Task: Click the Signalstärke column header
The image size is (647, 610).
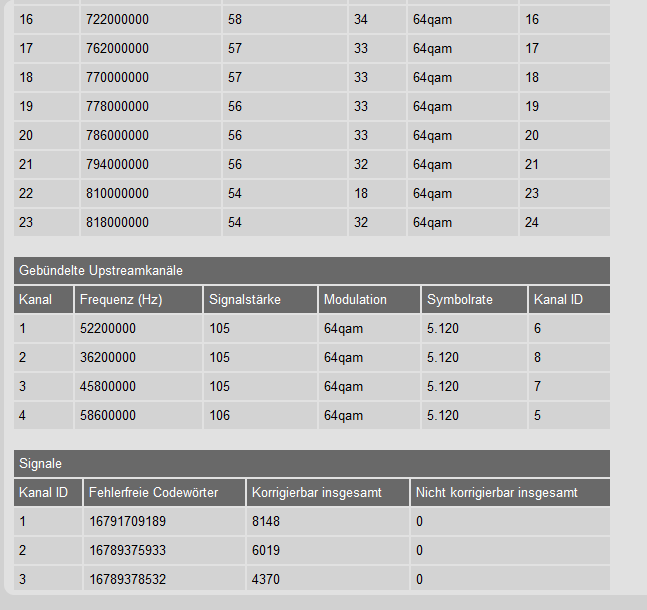Action: [x=245, y=299]
